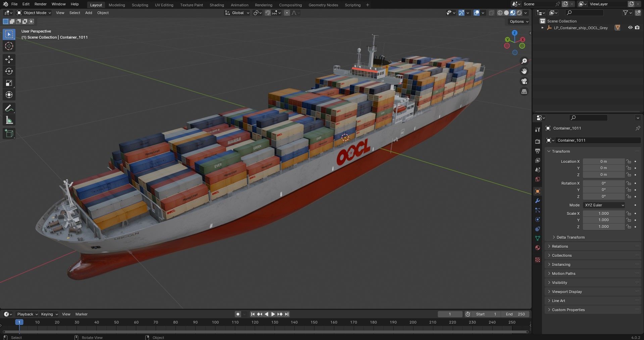This screenshot has height=340, width=644.
Task: Select Material Preview viewport shading
Action: (513, 13)
